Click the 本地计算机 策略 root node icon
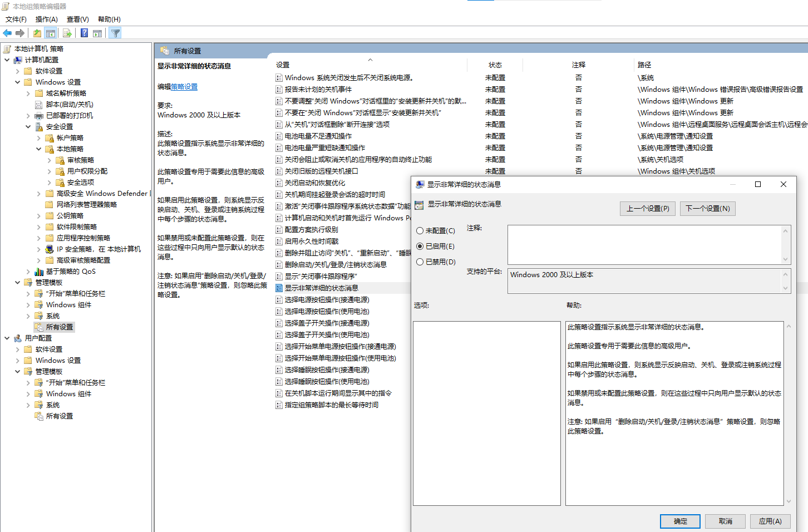Screen dimensions: 808x532 coord(7,49)
